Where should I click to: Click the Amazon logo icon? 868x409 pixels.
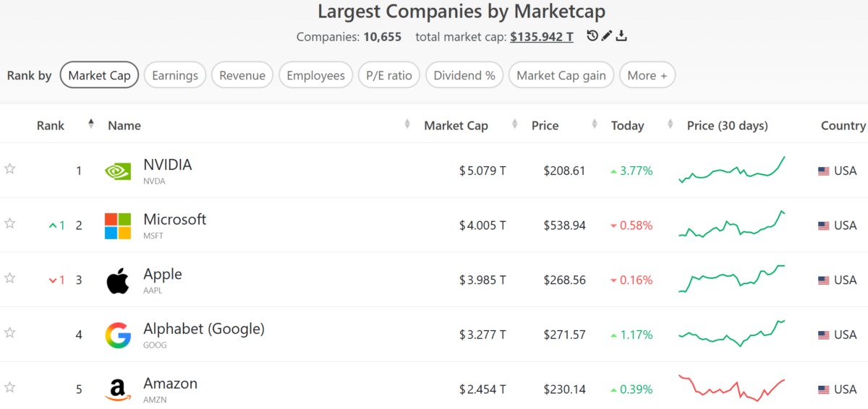[118, 389]
